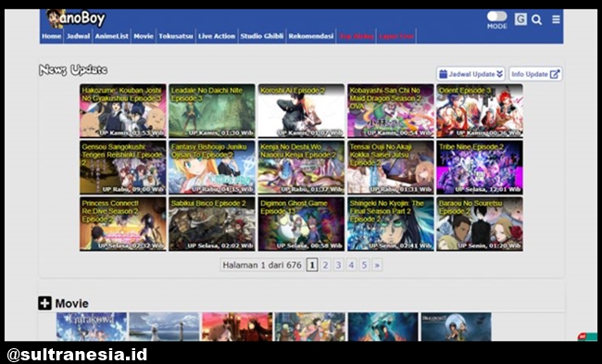Open Kobayashi-San Chi No Maid Dragon OVA

[x=391, y=110]
